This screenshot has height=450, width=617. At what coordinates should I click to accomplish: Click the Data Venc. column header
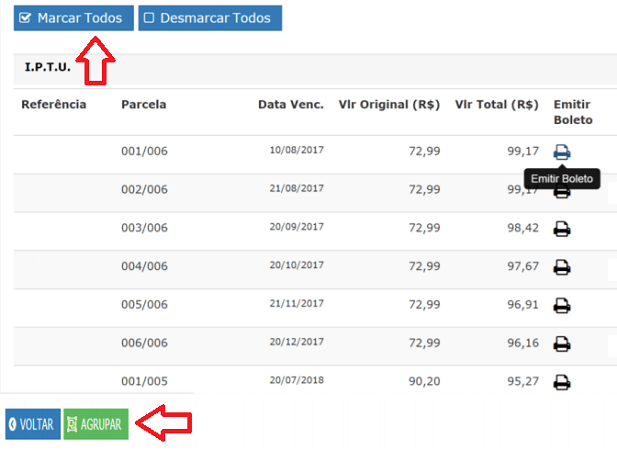(x=290, y=104)
